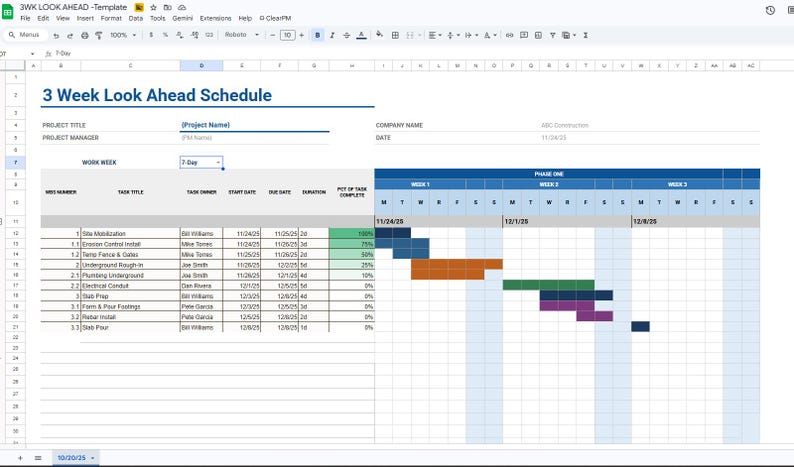The image size is (794, 467).
Task: Toggle strikethrough formatting
Action: [346, 35]
